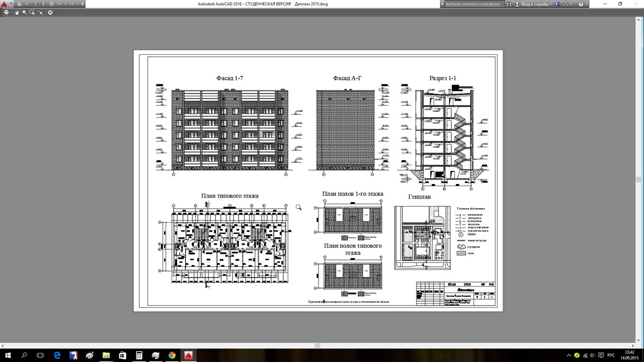The width and height of the screenshot is (644, 362).
Task: Click the РУС language indicator in tray
Action: click(x=612, y=355)
